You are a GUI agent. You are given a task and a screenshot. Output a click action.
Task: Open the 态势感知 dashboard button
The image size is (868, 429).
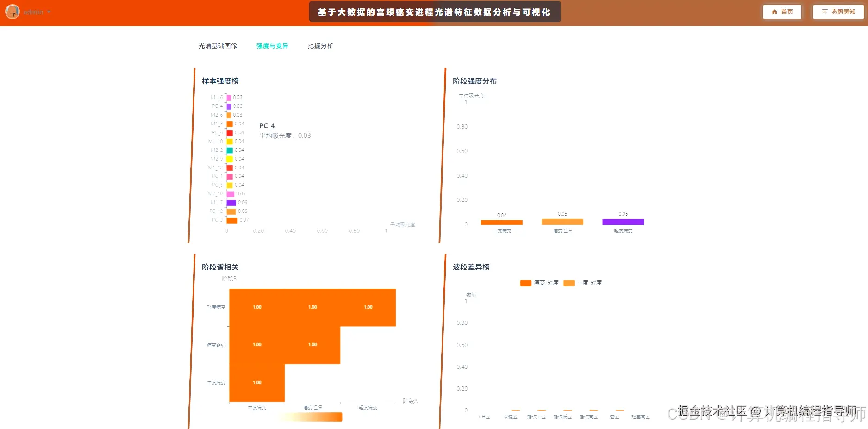coord(838,12)
